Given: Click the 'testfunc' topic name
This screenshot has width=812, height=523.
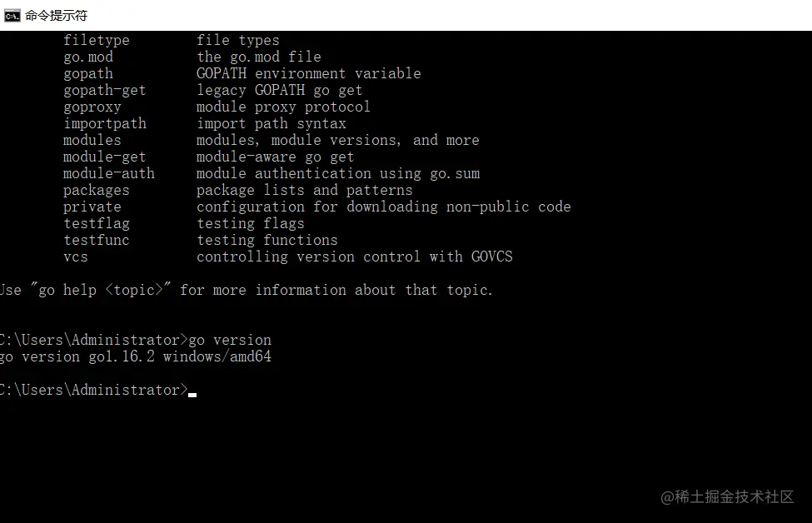Looking at the screenshot, I should tap(96, 240).
